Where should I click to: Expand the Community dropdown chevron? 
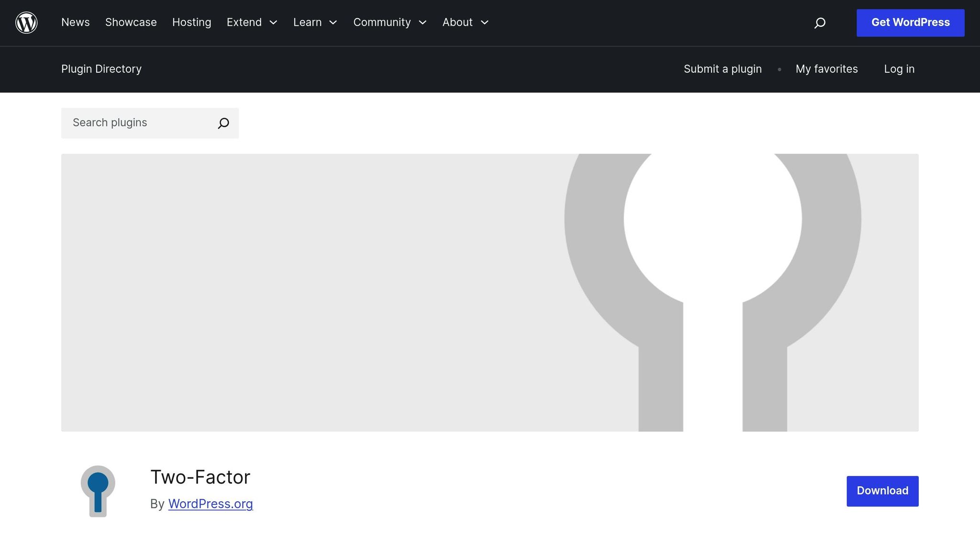423,22
